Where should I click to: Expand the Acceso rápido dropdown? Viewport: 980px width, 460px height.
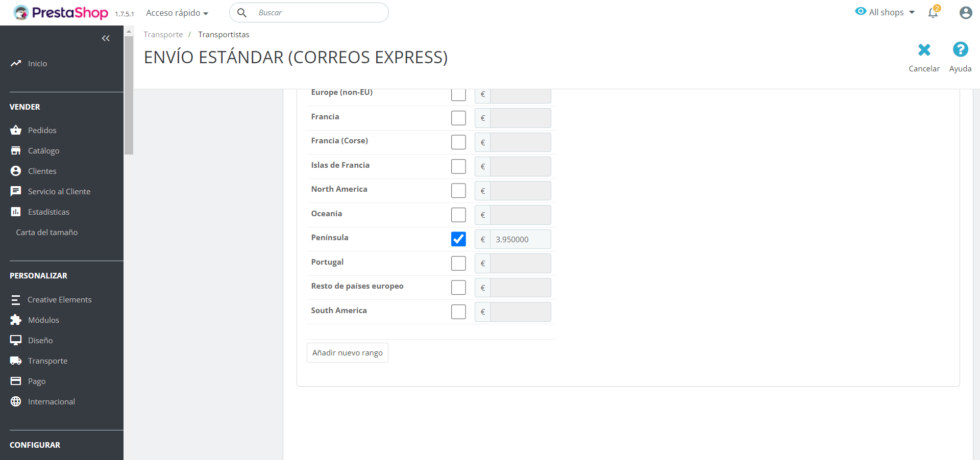[177, 13]
